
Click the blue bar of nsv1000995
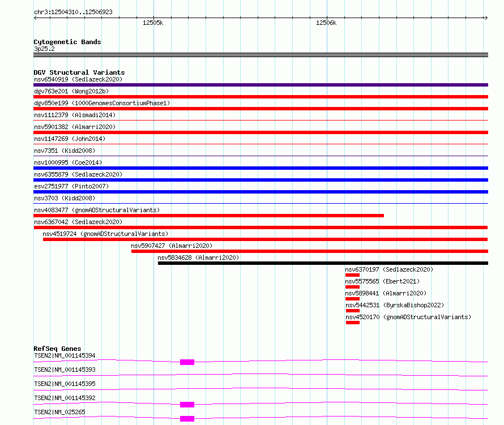click(260, 168)
